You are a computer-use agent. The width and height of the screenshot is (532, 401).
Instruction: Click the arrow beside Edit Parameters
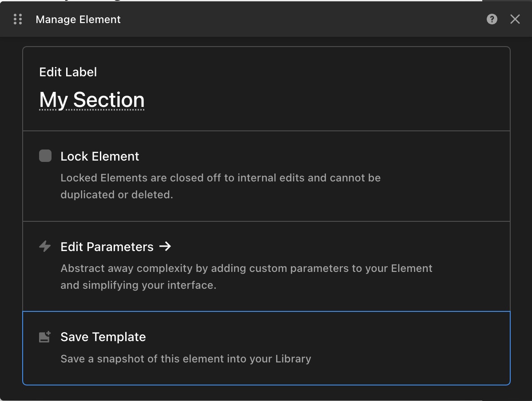tap(165, 247)
